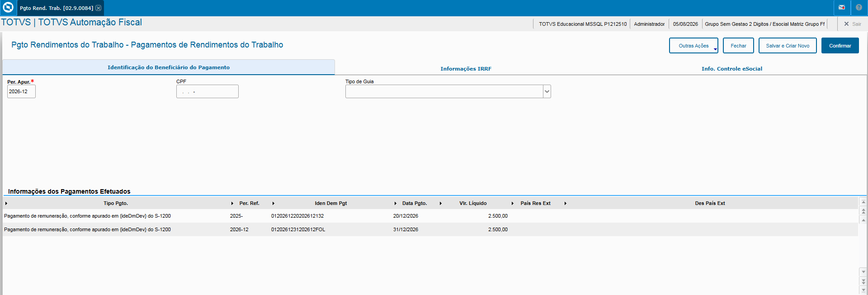Click the Sair link
868x295 pixels.
[x=857, y=24]
